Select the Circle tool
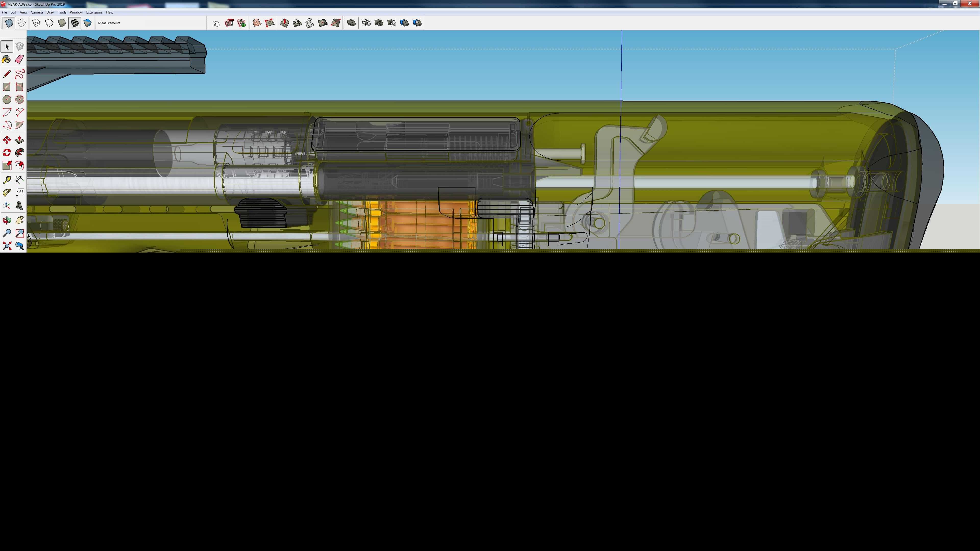The image size is (980, 551). (x=7, y=99)
